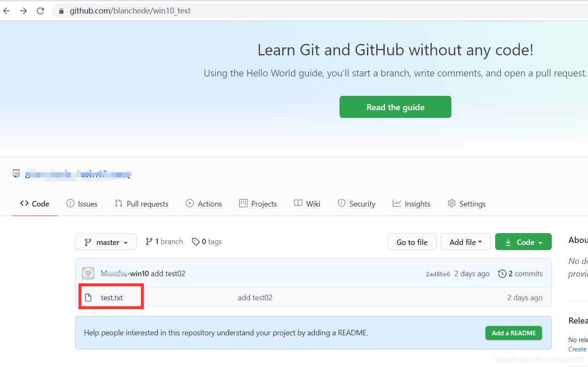The height and width of the screenshot is (367, 588).
Task: Go forward using browser forward arrow
Action: 24,11
